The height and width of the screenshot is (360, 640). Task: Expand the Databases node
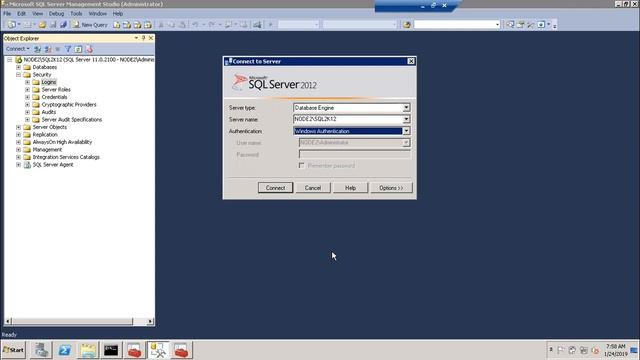[18, 67]
